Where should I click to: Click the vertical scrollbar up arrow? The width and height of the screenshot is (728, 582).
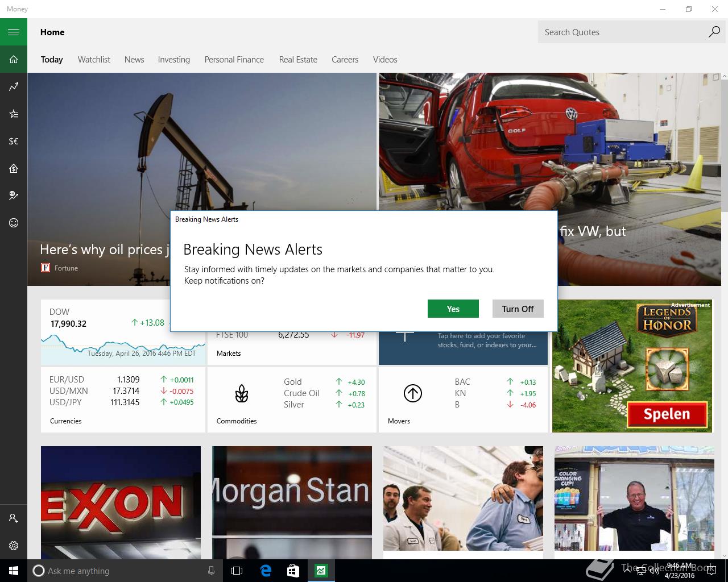(x=724, y=77)
